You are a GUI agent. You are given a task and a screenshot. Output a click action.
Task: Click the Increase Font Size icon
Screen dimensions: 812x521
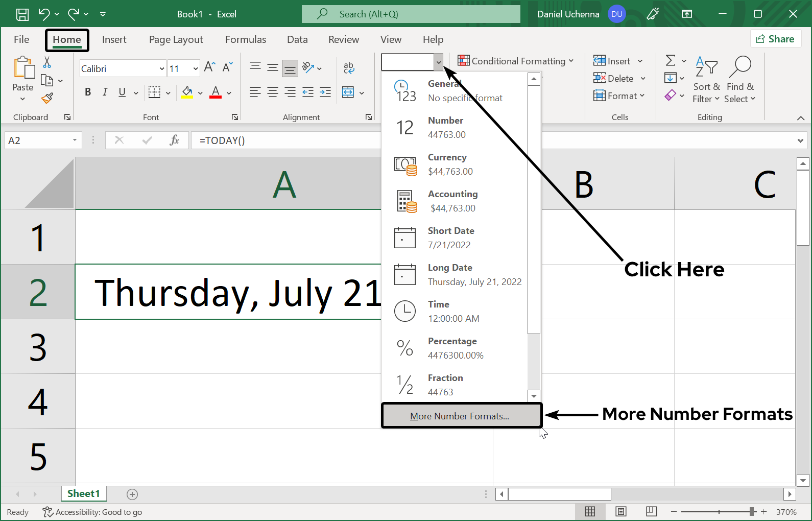click(x=209, y=67)
